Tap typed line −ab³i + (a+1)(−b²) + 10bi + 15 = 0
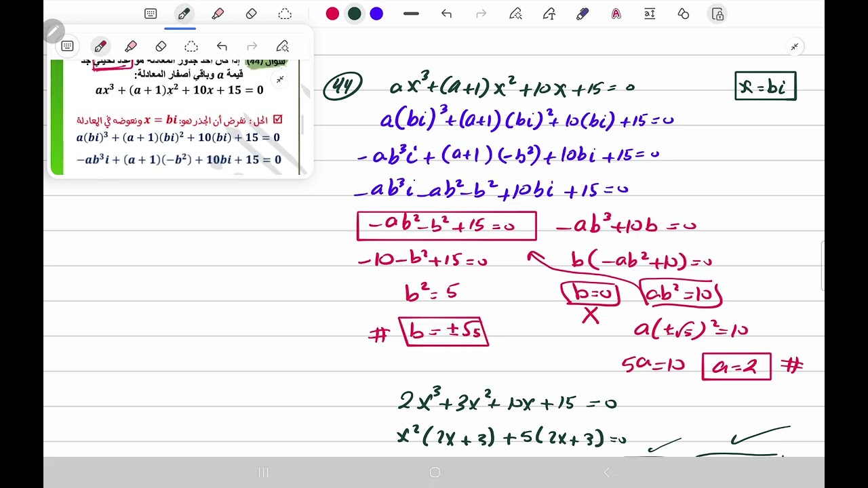 click(x=178, y=161)
